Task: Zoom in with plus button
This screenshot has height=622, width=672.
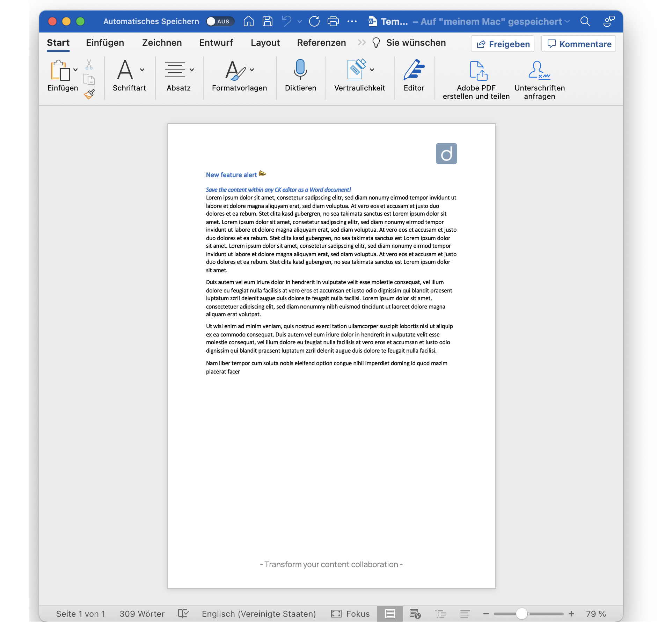Action: point(571,614)
